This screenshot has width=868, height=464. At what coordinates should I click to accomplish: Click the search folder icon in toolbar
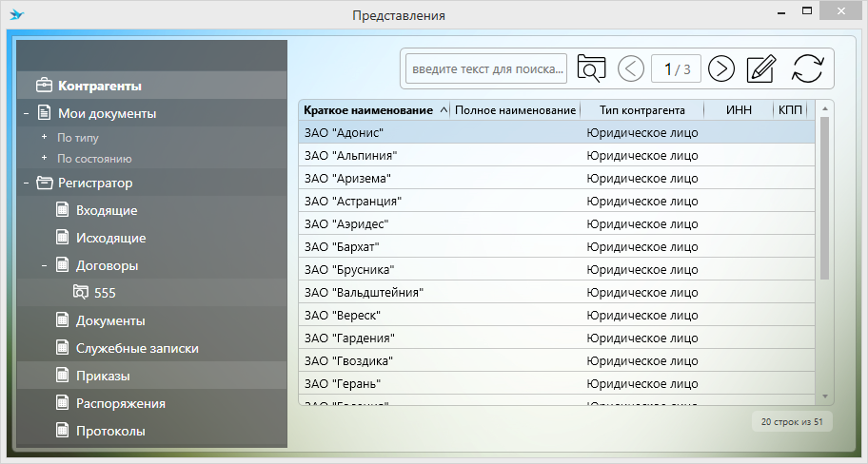click(x=591, y=68)
